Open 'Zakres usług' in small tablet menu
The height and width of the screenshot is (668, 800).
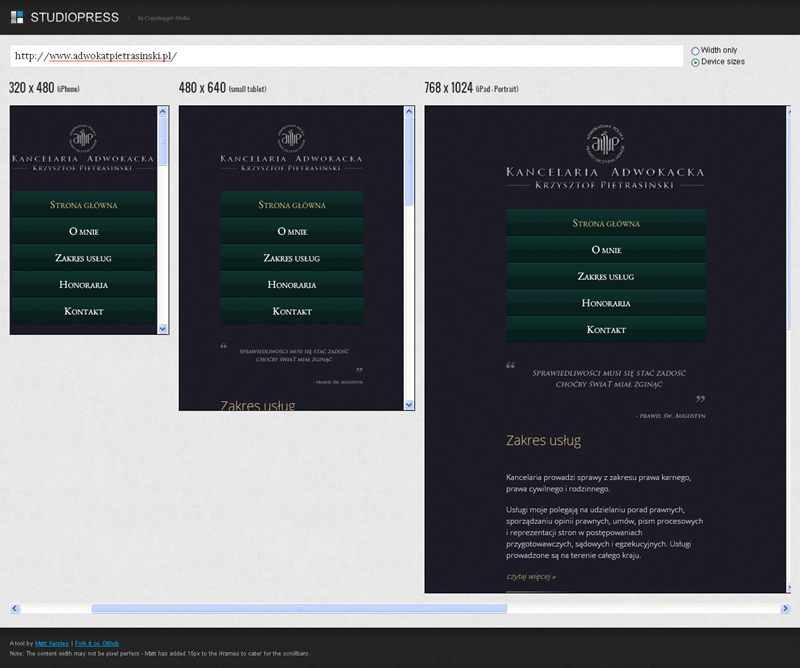click(x=291, y=258)
